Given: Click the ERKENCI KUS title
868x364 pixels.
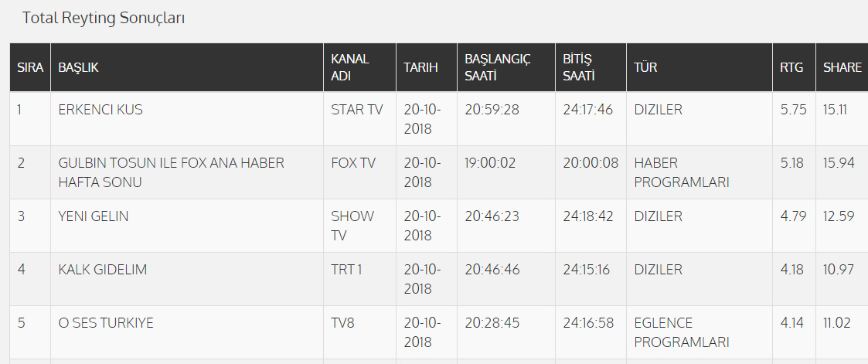Looking at the screenshot, I should (100, 110).
